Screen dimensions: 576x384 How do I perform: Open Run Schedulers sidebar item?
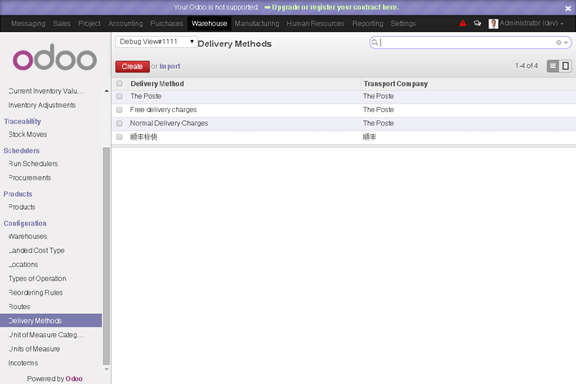pyautogui.click(x=33, y=164)
